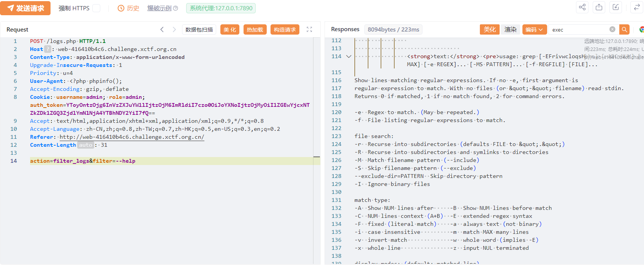Screen dimensions: 644x265
Task: Click the Request panel title
Action: (17, 30)
